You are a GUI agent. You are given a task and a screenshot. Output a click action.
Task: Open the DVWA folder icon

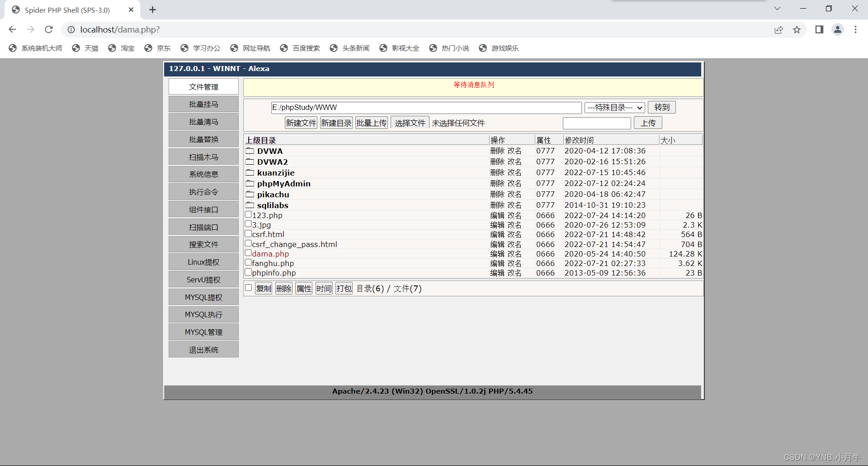pyautogui.click(x=250, y=151)
